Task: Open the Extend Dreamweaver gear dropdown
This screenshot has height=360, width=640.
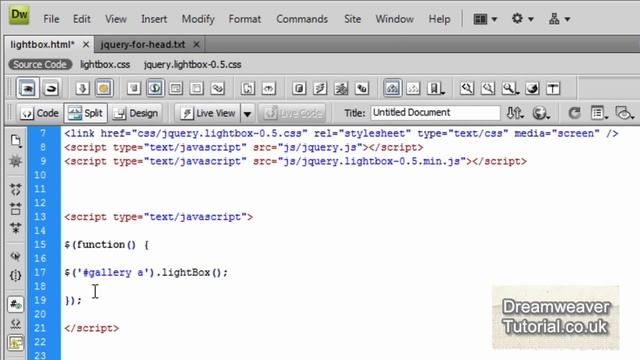Action: pos(522,19)
